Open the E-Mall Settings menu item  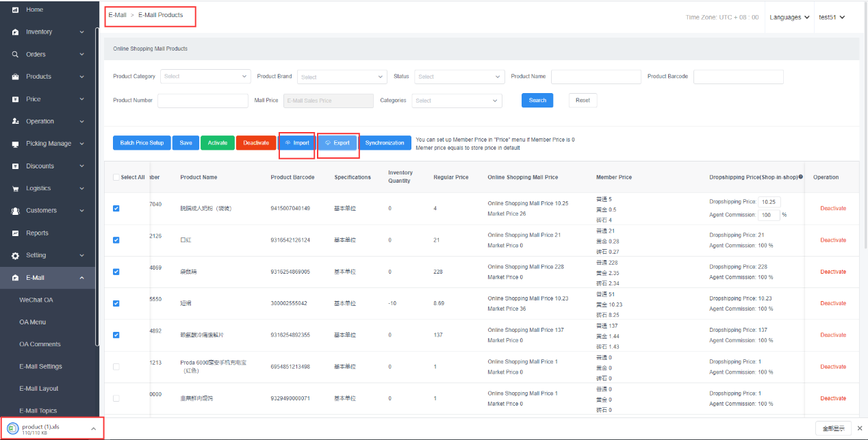(40, 366)
